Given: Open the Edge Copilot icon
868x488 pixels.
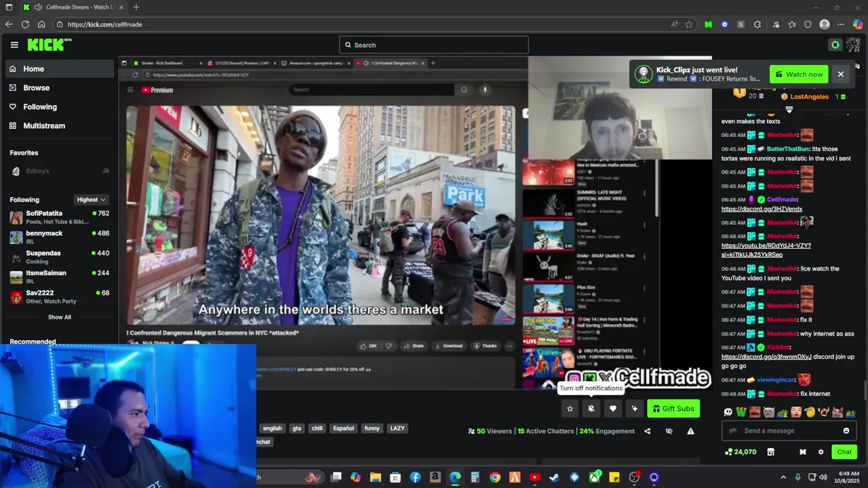Looking at the screenshot, I should click(857, 24).
